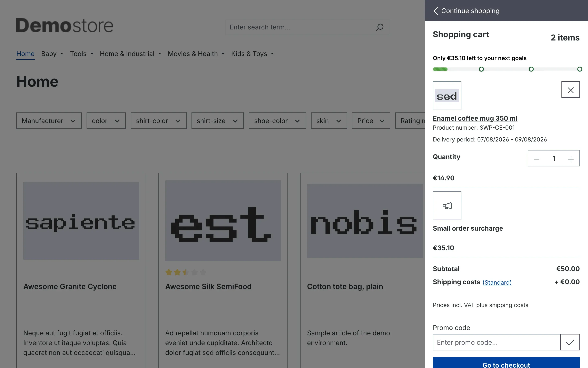Open the Enamel coffee mug 350 ml link
Screen dimensions: 588x368
(x=475, y=118)
